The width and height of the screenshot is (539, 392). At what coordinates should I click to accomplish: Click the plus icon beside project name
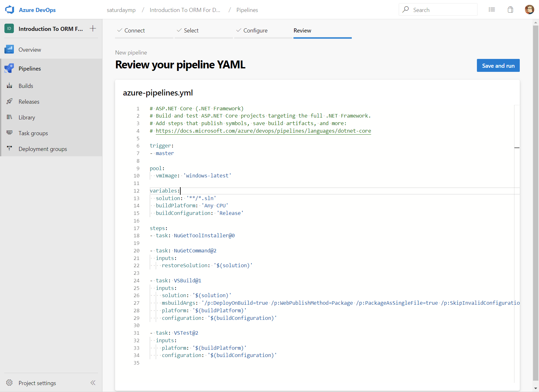coord(93,29)
